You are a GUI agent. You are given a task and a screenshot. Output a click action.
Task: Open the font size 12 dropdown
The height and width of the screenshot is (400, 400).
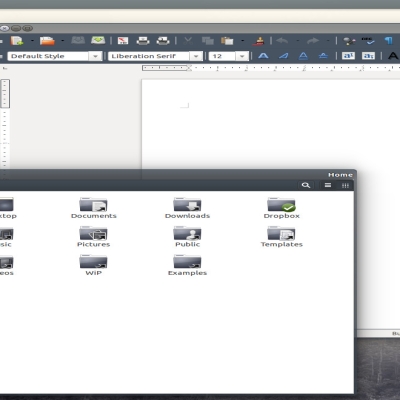pyautogui.click(x=242, y=56)
